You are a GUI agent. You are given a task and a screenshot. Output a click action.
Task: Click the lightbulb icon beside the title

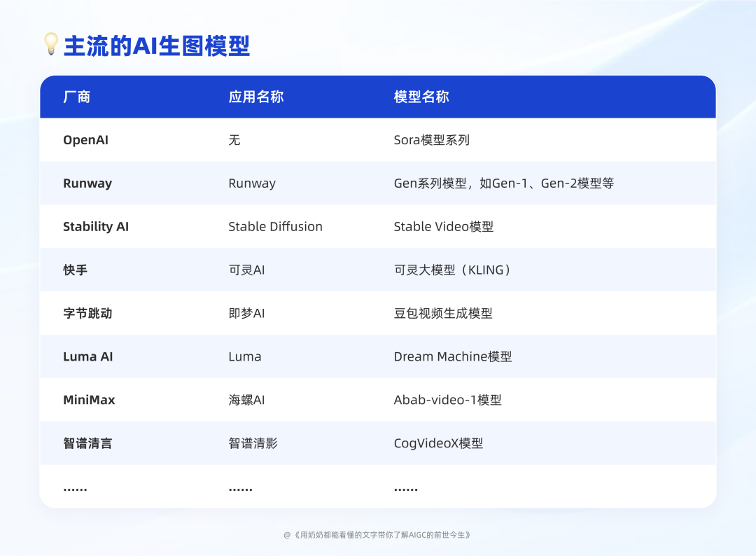(x=50, y=44)
